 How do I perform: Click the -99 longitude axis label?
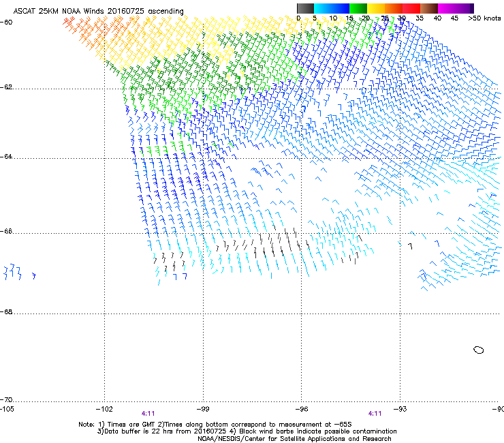click(x=203, y=409)
